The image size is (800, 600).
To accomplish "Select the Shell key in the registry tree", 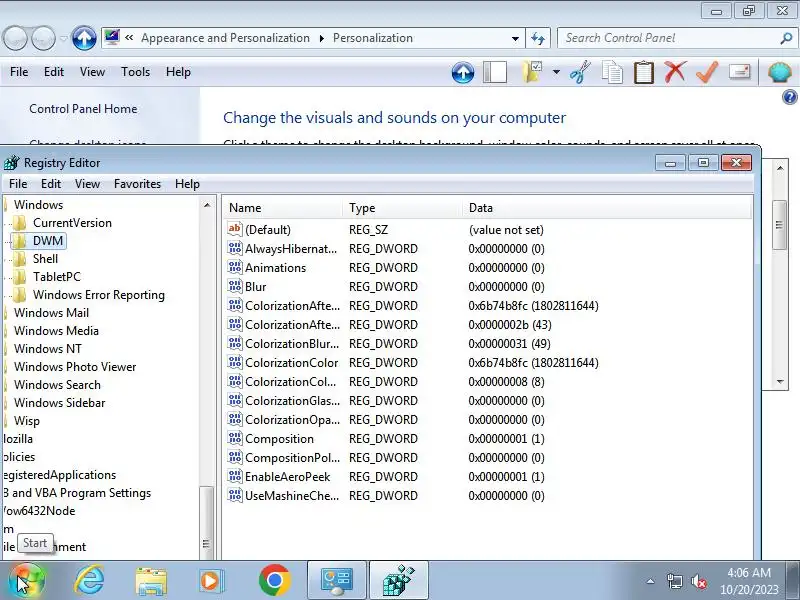I will [45, 259].
